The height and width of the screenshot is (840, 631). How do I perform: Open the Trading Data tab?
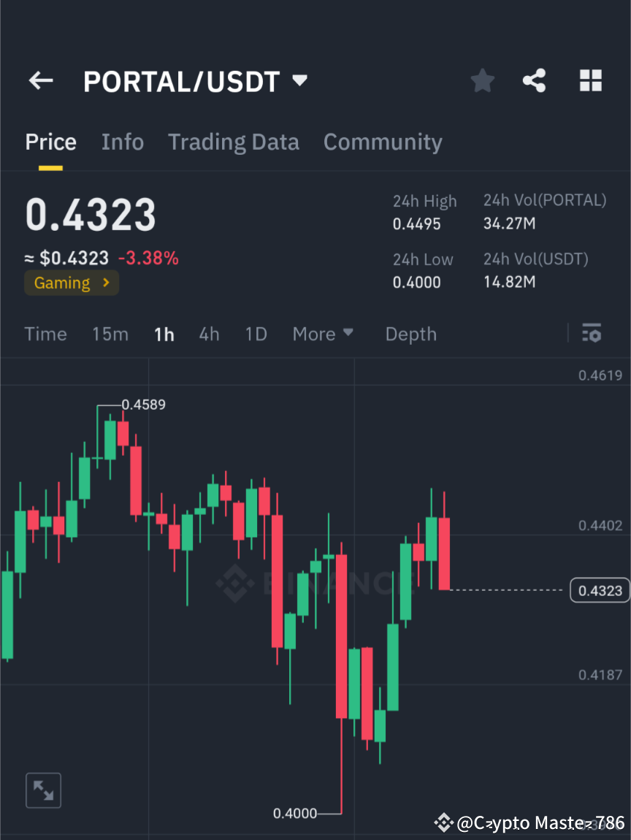[x=233, y=142]
